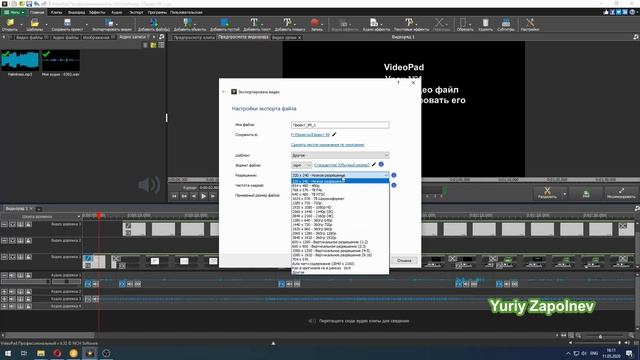The height and width of the screenshot is (360, 640).
Task: Open the Effects menu tab
Action: pos(97,12)
